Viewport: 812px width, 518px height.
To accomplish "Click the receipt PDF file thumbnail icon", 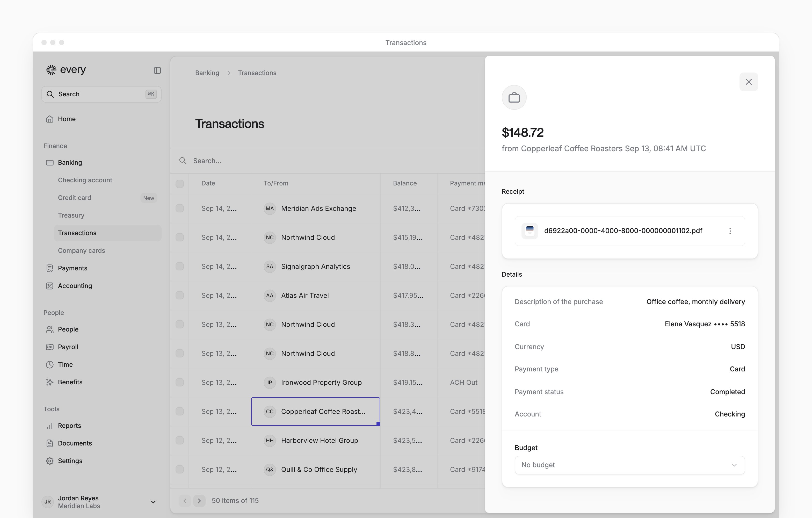I will pyautogui.click(x=530, y=231).
